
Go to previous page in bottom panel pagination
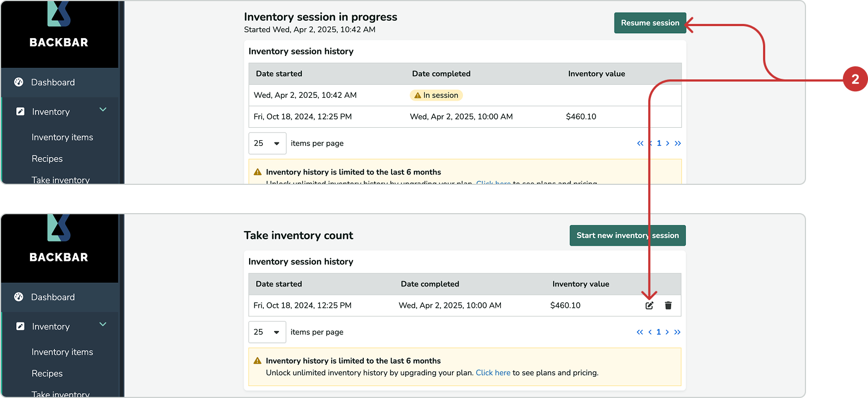pos(650,332)
